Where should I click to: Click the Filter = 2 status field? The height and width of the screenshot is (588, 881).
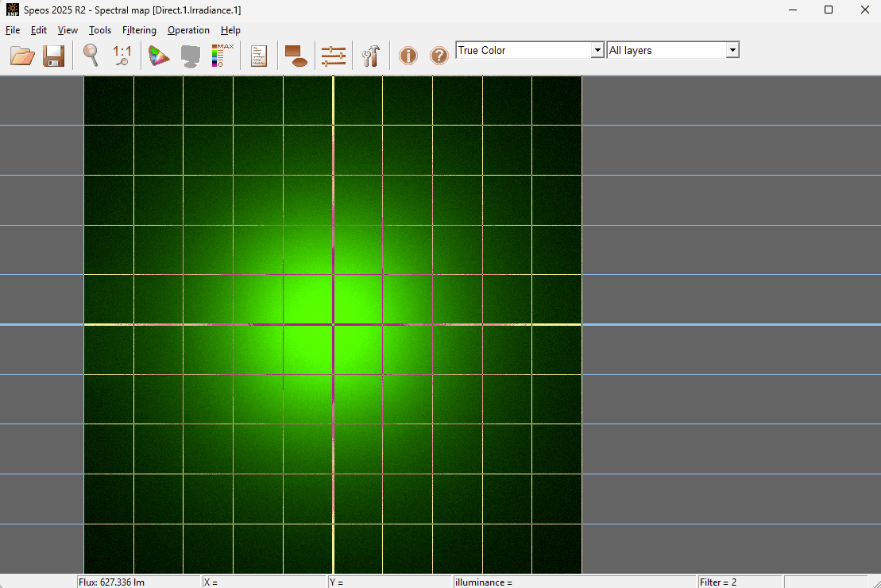click(x=740, y=582)
